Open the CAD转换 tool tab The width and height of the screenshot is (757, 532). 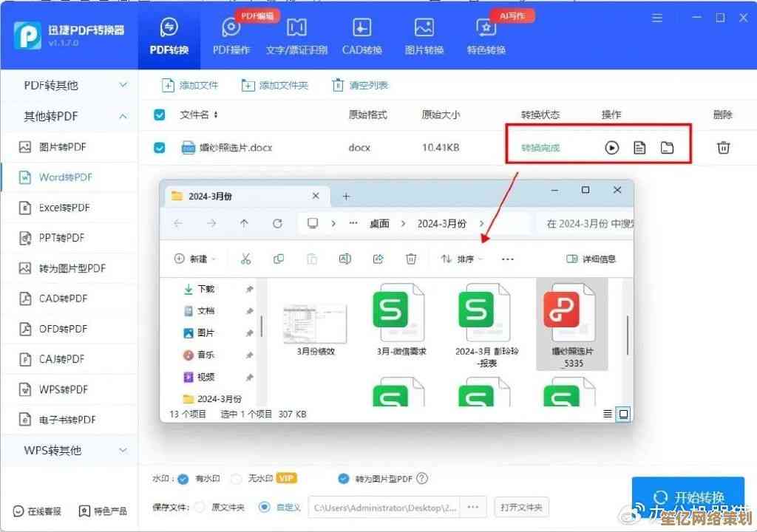[x=362, y=36]
